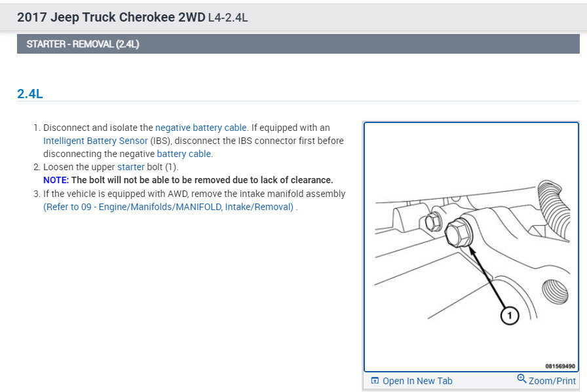The height and width of the screenshot is (392, 587).
Task: Click the Zoom/Print link
Action: tap(552, 381)
